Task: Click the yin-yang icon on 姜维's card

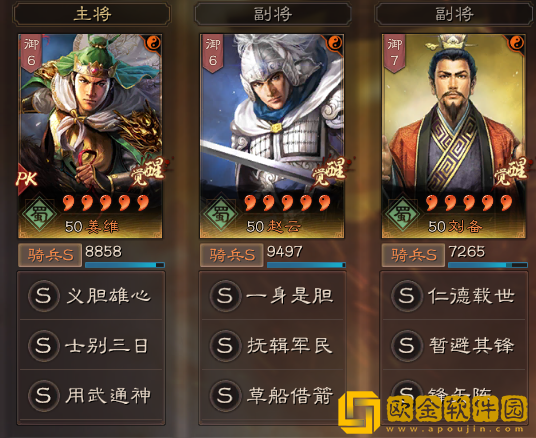Action: click(x=154, y=43)
